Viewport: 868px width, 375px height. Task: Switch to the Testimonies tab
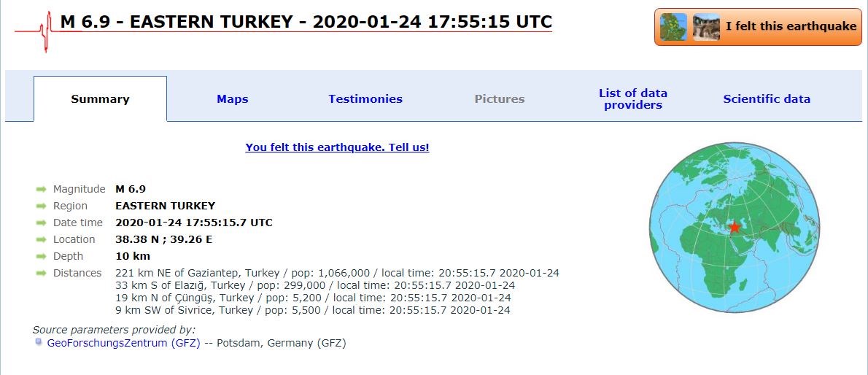pos(365,99)
